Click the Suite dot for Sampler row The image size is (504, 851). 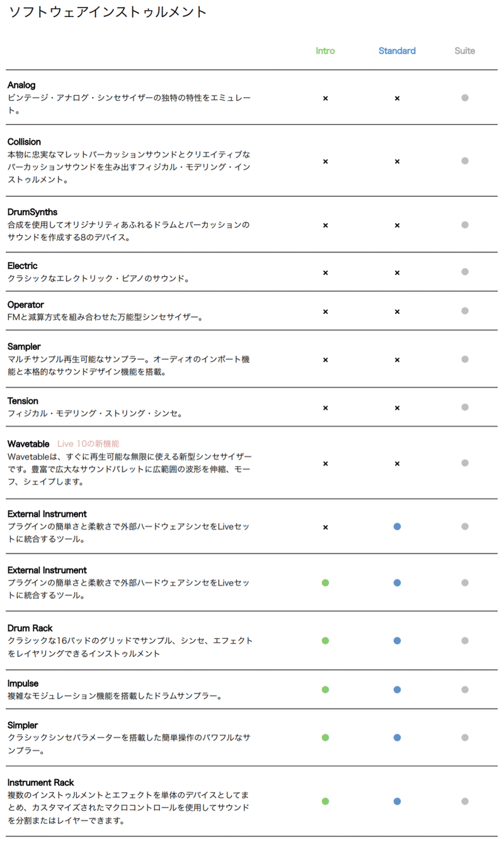465,359
